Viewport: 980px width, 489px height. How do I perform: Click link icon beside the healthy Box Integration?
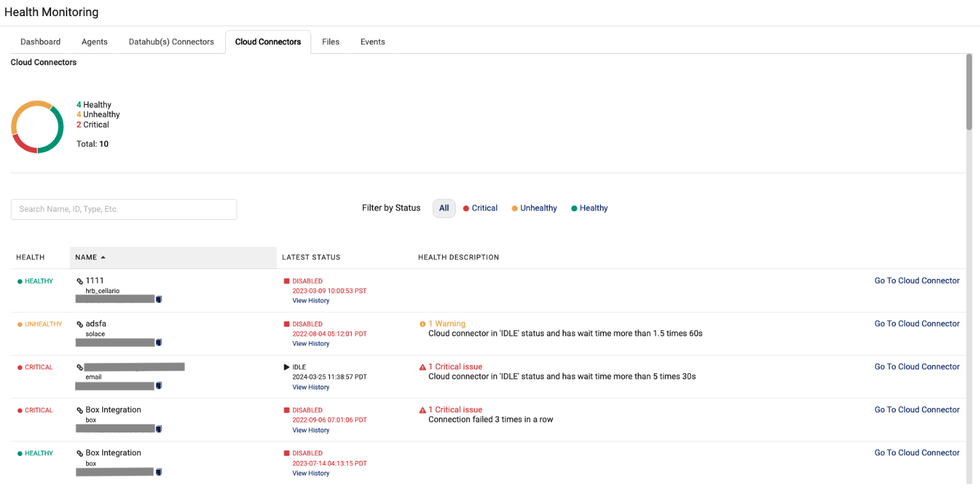pyautogui.click(x=80, y=453)
